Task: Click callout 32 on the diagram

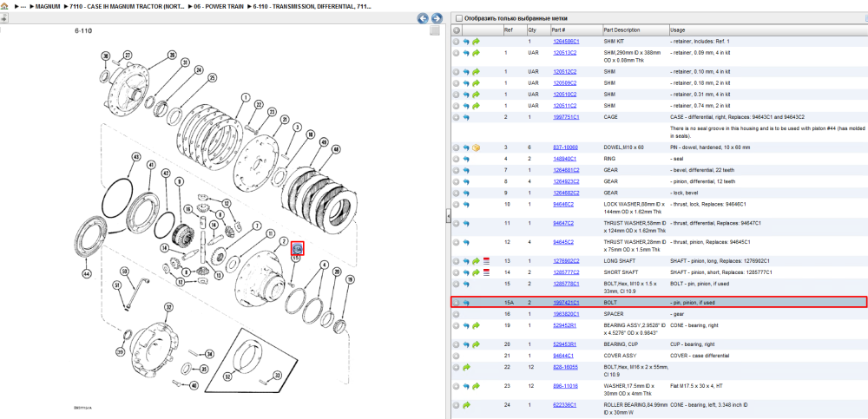Action: click(x=169, y=306)
